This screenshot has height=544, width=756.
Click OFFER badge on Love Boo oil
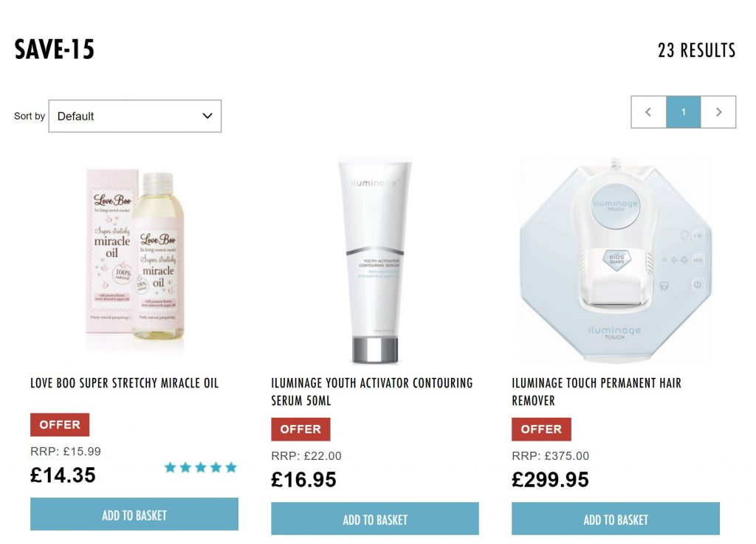[60, 424]
